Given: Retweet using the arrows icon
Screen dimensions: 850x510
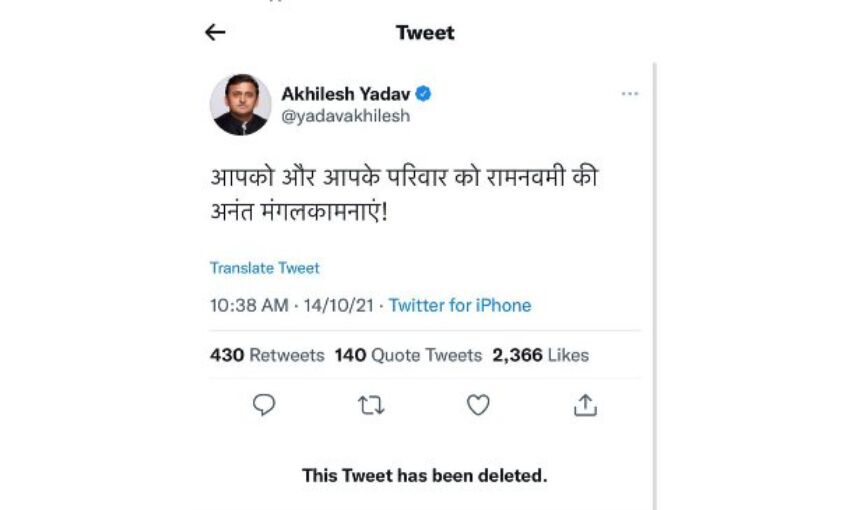Looking at the screenshot, I should [371, 404].
